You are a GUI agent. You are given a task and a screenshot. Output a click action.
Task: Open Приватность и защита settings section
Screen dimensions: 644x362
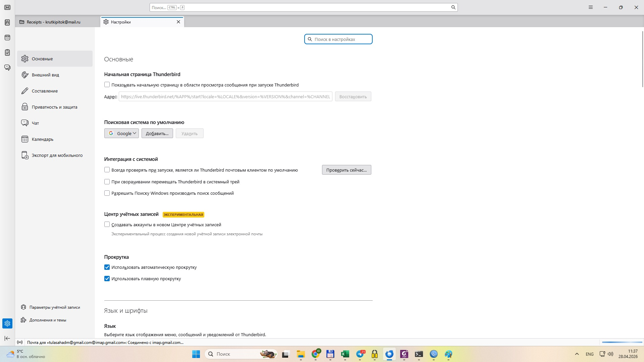(54, 107)
